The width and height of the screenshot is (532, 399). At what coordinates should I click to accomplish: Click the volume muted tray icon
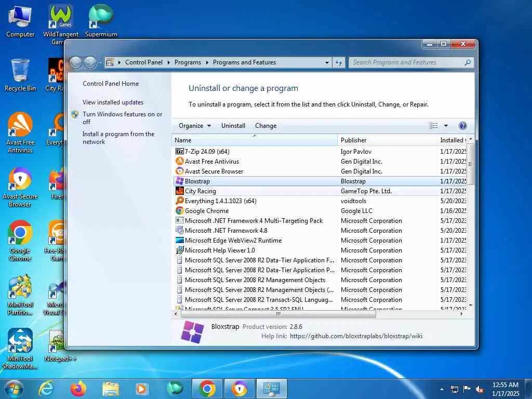480,390
